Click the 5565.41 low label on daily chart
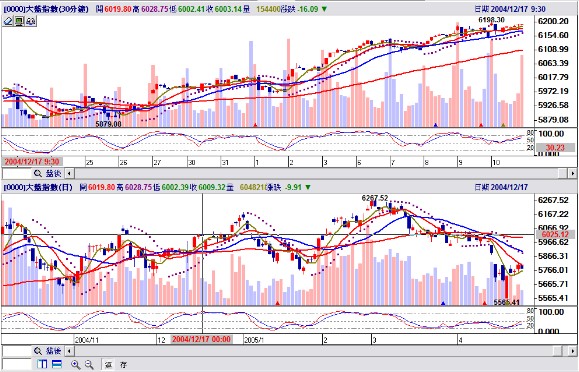The height and width of the screenshot is (372, 579). [507, 303]
